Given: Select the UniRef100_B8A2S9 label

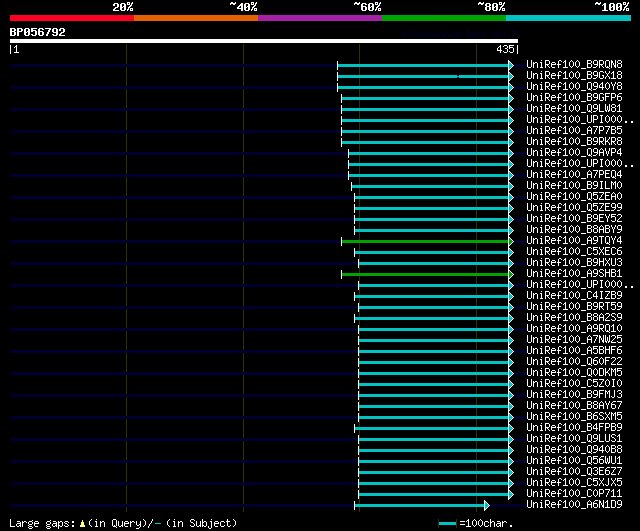Looking at the screenshot, I should (x=574, y=318).
